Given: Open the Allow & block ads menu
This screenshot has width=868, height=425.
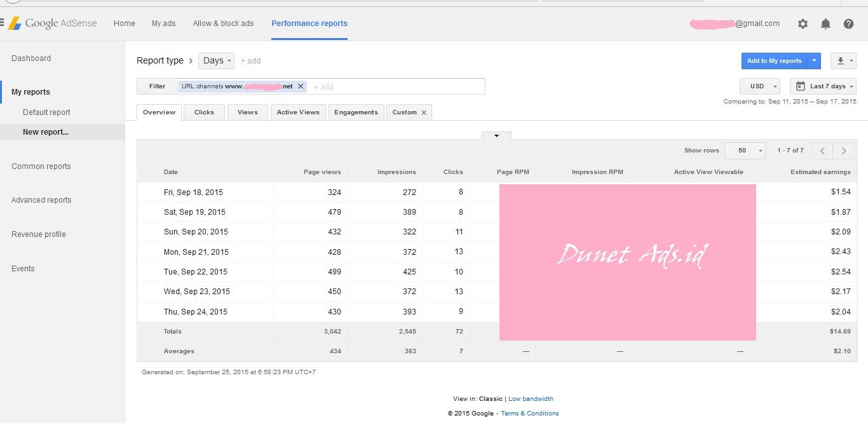Looking at the screenshot, I should tap(223, 24).
